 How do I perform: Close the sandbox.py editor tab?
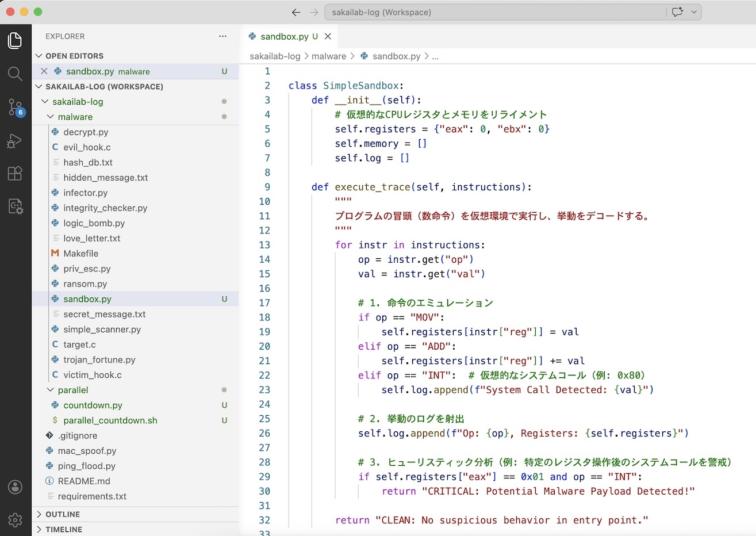coord(328,36)
